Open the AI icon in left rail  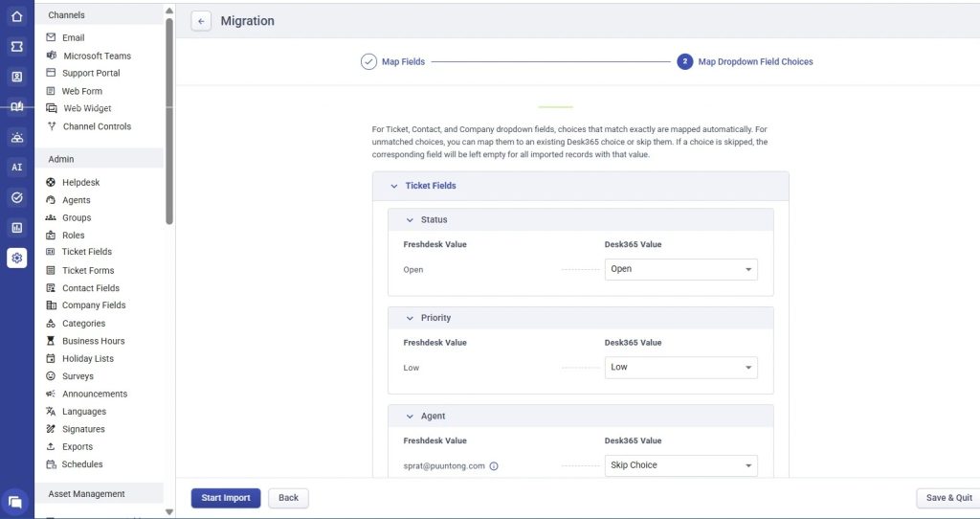tap(17, 167)
